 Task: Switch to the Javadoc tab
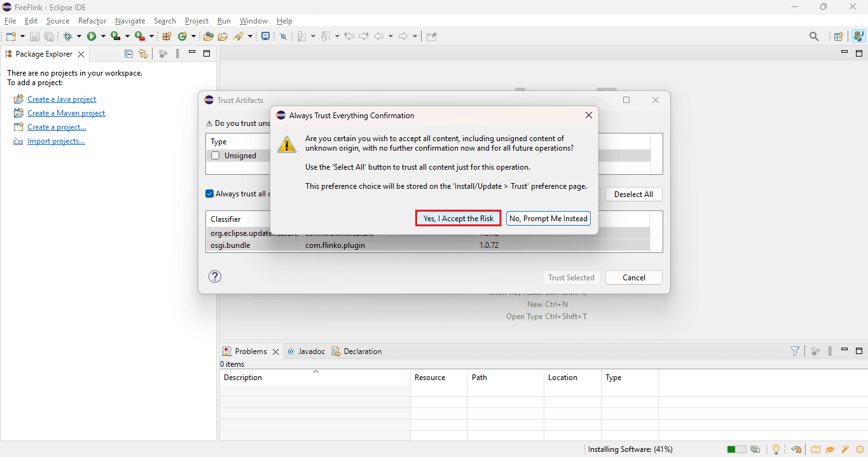[x=306, y=351]
